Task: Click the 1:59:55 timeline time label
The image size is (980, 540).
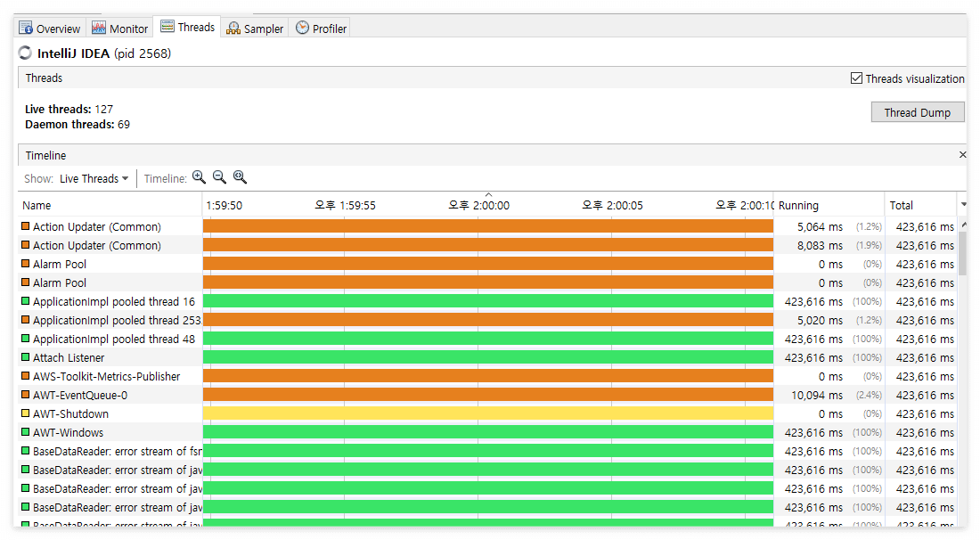Action: coord(345,205)
